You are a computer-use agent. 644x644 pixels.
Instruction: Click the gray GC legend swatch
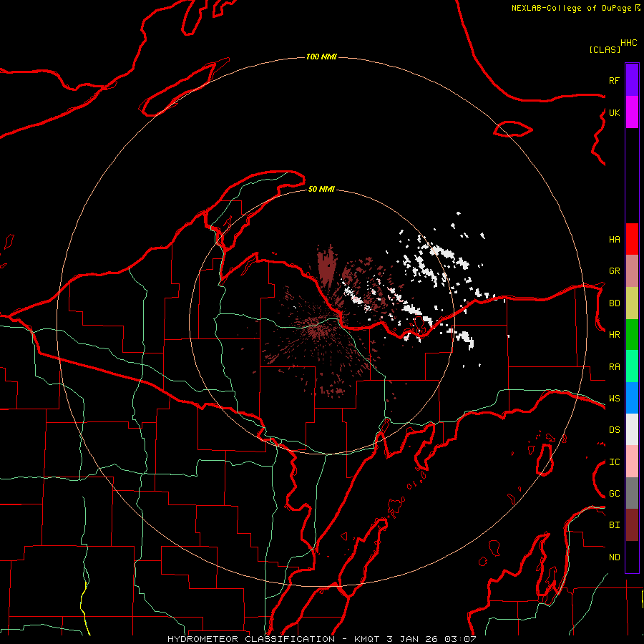click(632, 493)
